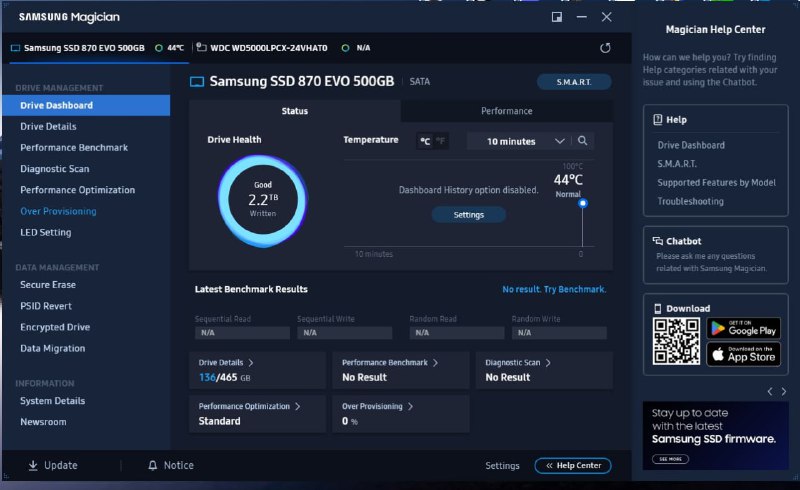Click the Random Write N/A field
Viewport: 800px width, 490px height.
click(x=559, y=333)
